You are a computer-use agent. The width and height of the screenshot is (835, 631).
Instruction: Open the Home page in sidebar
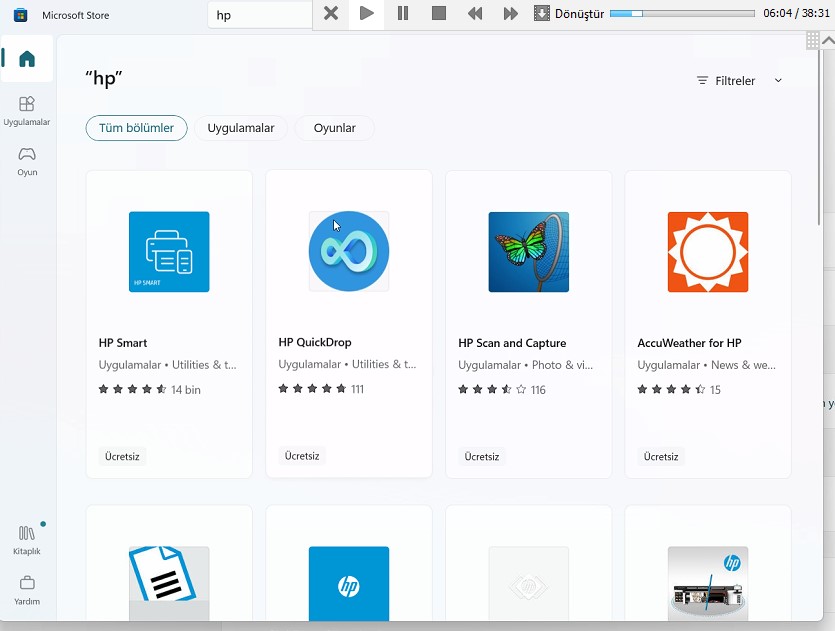pyautogui.click(x=27, y=59)
